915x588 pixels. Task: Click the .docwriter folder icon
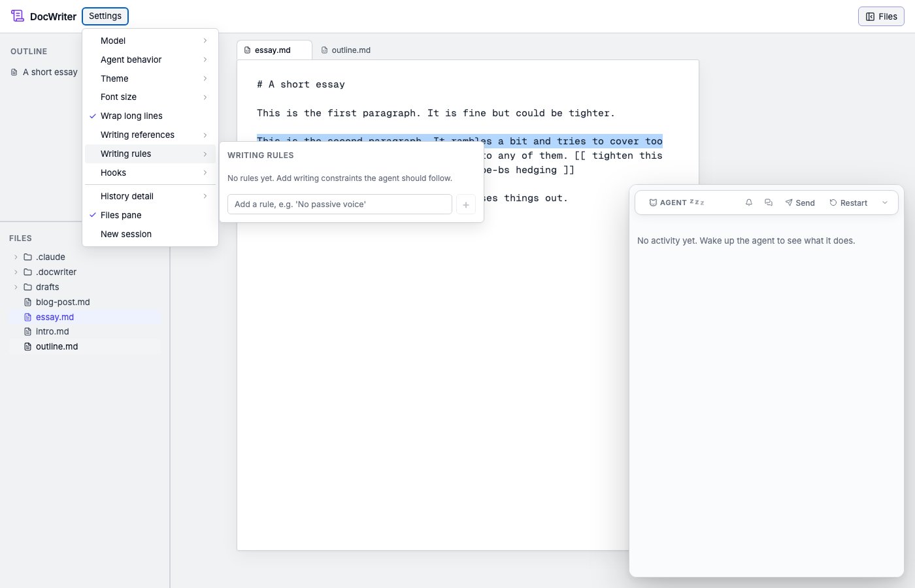coord(28,272)
